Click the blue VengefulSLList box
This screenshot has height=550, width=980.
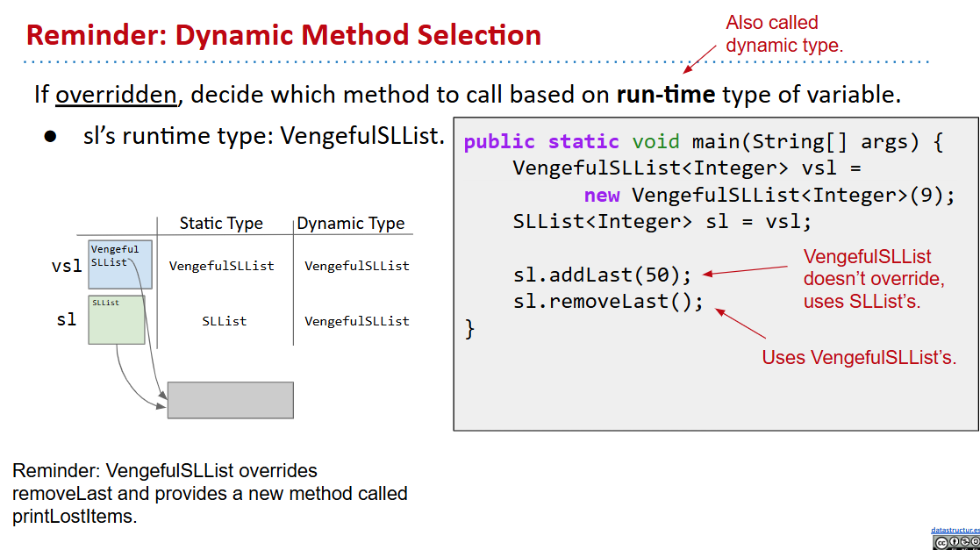click(120, 265)
